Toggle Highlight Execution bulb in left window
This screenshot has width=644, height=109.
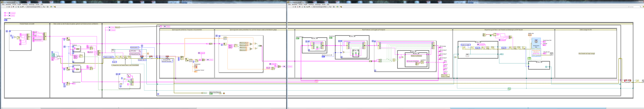tap(16, 7)
